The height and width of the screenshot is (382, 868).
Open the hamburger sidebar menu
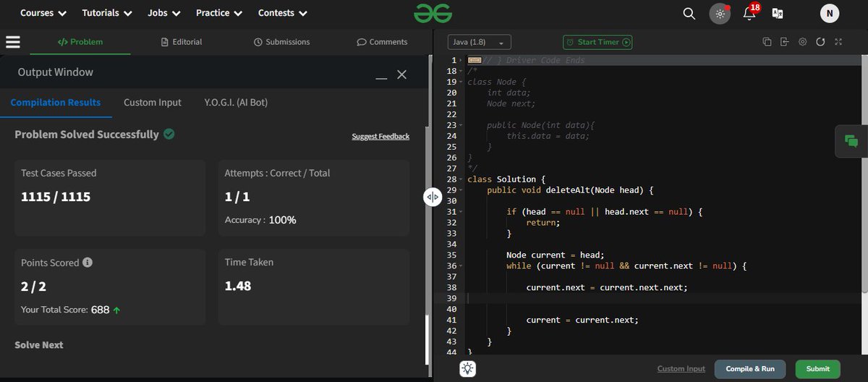pyautogui.click(x=13, y=42)
